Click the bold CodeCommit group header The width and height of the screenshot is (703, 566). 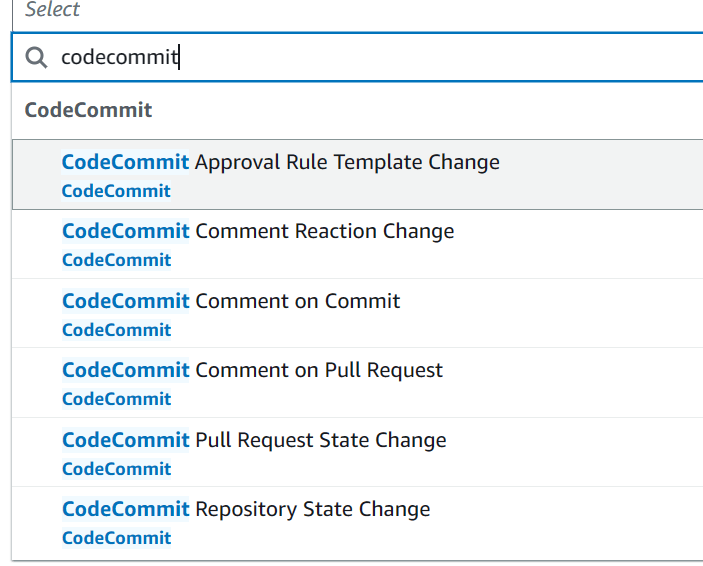click(88, 110)
